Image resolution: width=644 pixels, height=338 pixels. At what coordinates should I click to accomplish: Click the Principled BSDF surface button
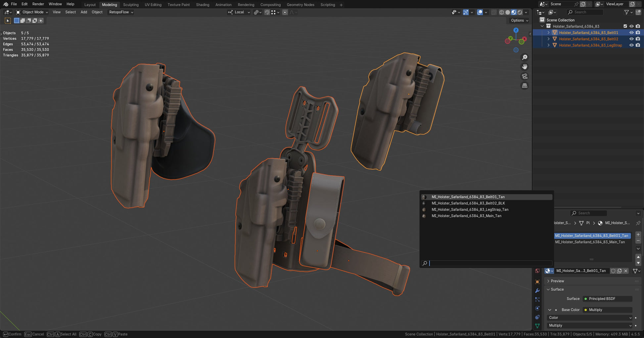[x=607, y=299]
